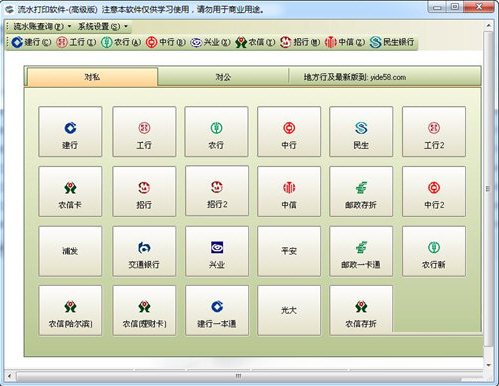Open the 中信 grid tile
The height and width of the screenshot is (386, 499).
coord(289,191)
